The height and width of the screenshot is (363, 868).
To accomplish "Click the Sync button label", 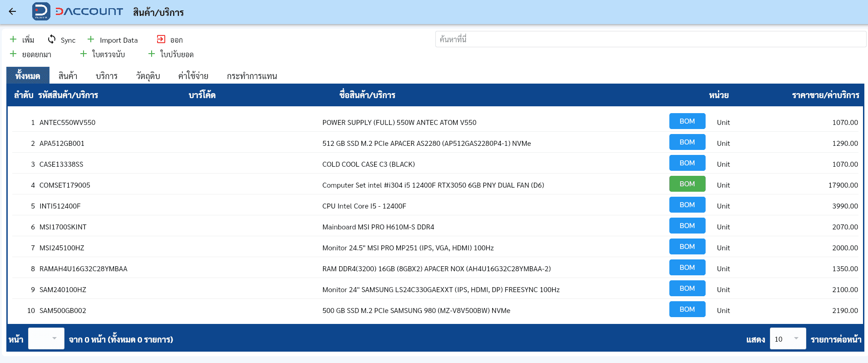I will [x=68, y=40].
